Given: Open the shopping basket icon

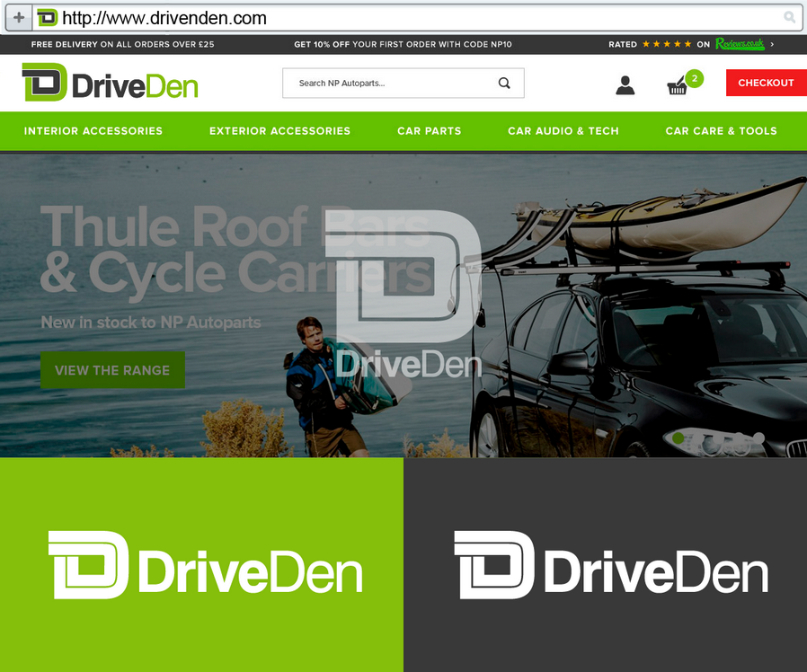Looking at the screenshot, I should click(677, 86).
